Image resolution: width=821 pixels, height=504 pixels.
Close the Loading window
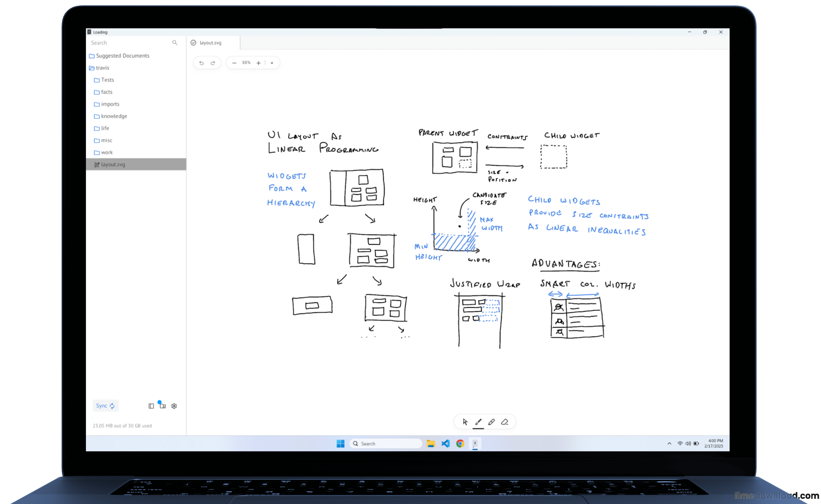pyautogui.click(x=721, y=32)
